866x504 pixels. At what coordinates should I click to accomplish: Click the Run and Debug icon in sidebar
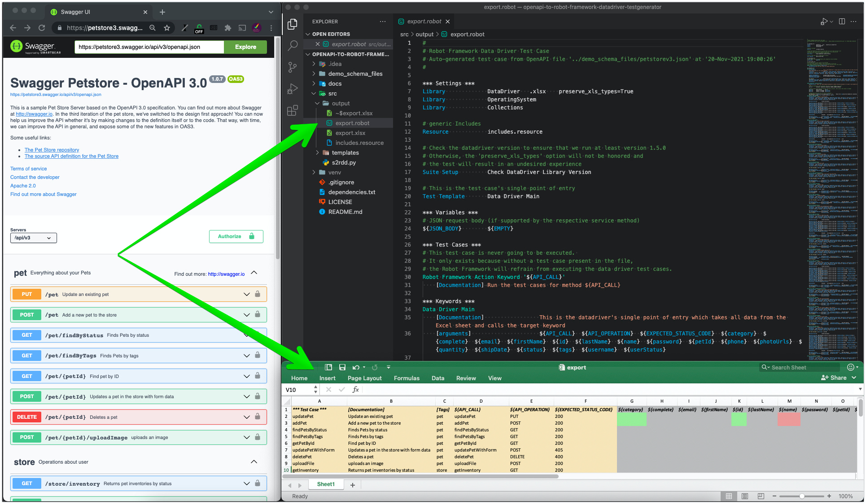point(293,91)
